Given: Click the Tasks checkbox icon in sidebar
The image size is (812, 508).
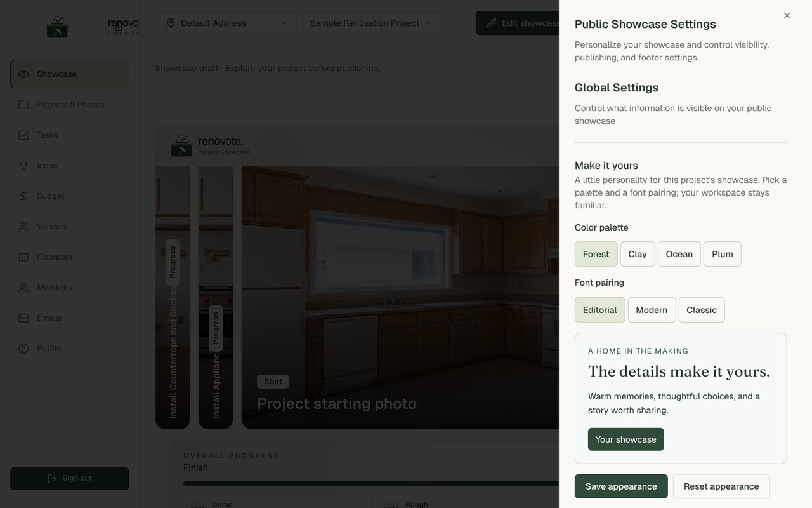Looking at the screenshot, I should [23, 135].
